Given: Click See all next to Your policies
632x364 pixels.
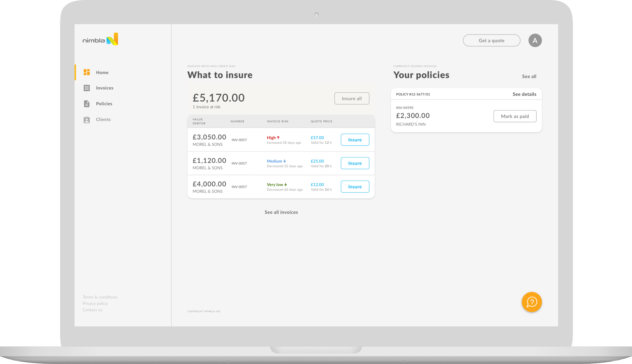Looking at the screenshot, I should 529,77.
